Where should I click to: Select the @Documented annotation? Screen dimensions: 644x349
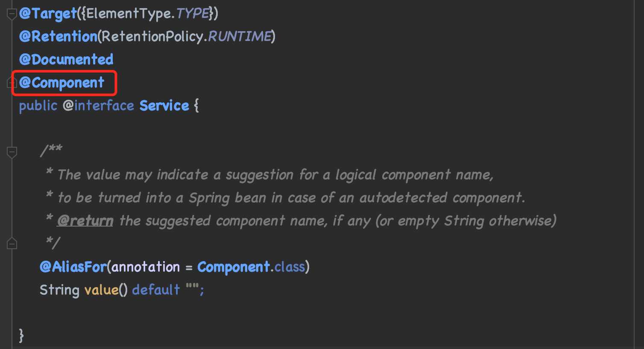click(x=66, y=60)
